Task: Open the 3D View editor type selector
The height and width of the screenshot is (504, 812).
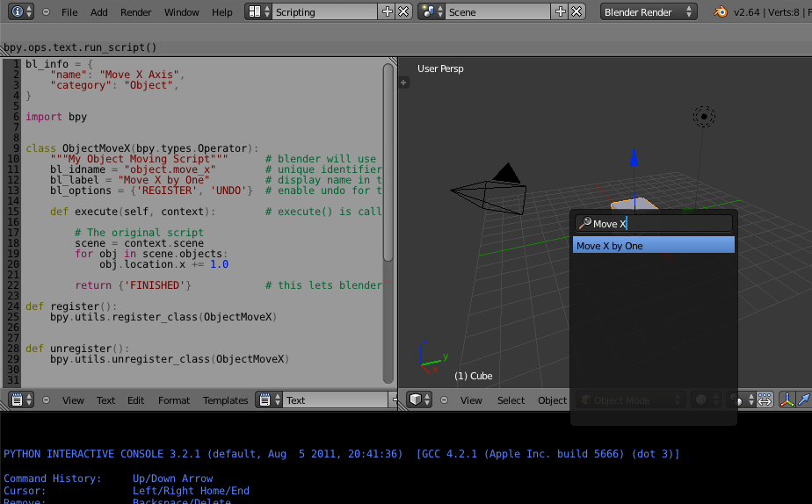Action: (419, 400)
